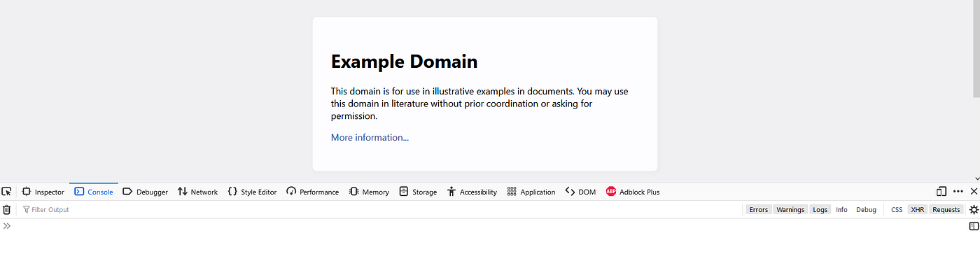Toggle responsive design mode icon

click(x=941, y=191)
